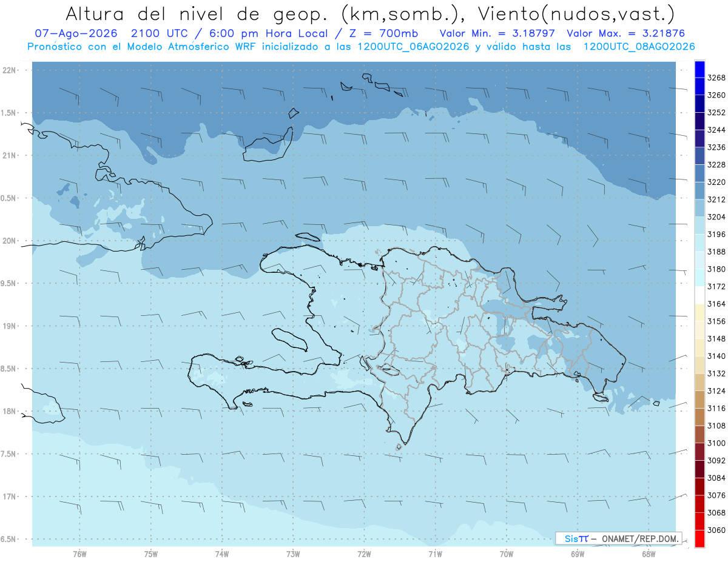Click the latitude label 0.5N
The image size is (728, 562).
8,198
